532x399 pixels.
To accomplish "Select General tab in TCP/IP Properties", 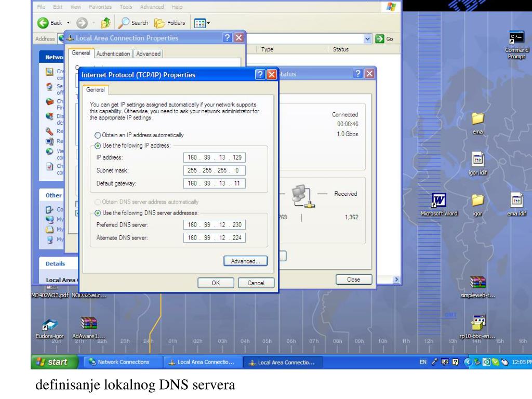I will click(x=96, y=89).
